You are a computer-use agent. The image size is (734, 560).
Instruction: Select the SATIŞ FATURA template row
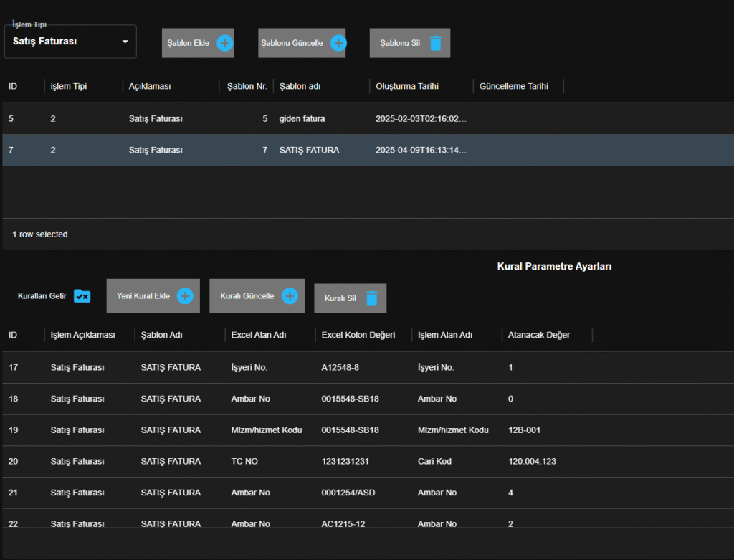coord(309,151)
